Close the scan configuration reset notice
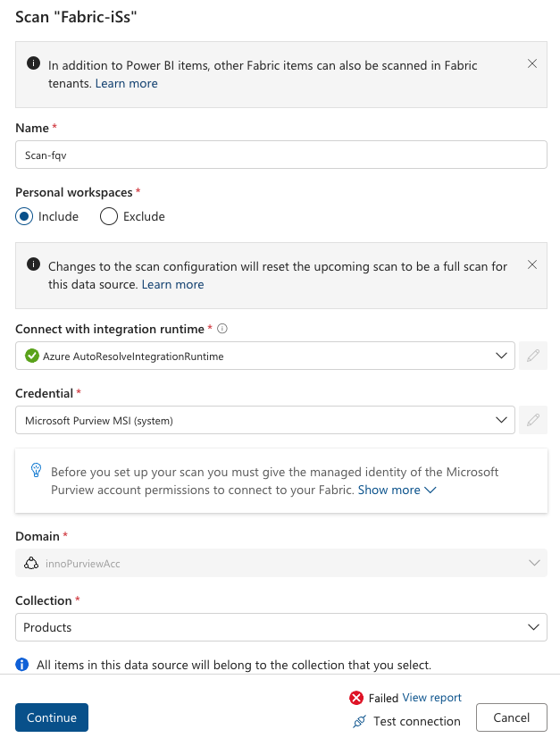The width and height of the screenshot is (560, 738). pos(532,264)
